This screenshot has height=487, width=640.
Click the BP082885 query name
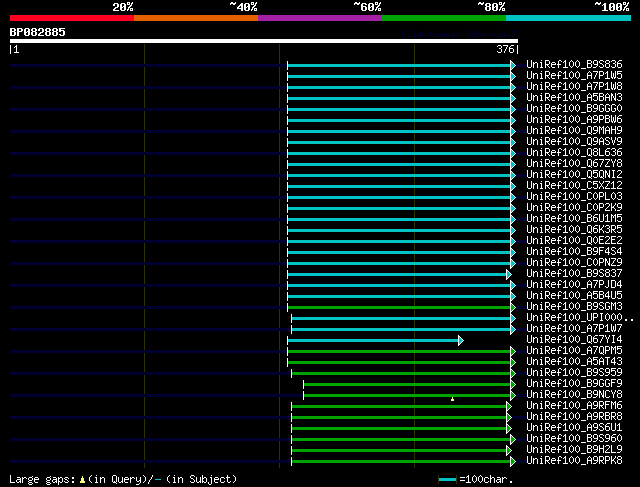[37, 32]
